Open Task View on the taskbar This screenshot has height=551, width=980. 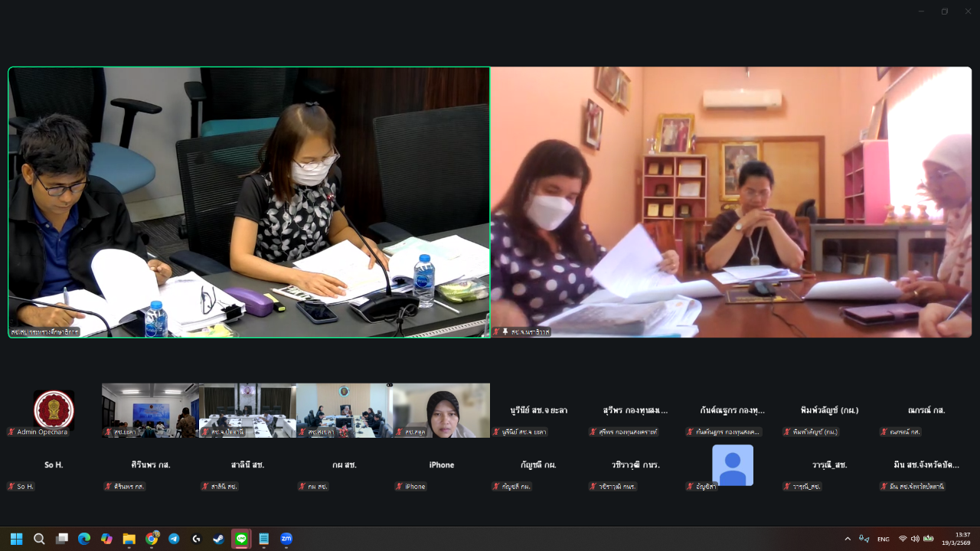tap(62, 539)
